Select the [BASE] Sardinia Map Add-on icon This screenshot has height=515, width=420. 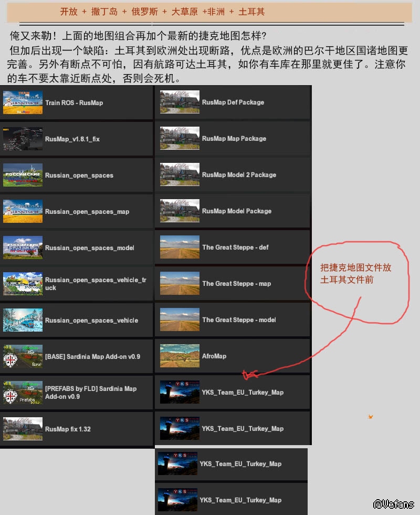click(x=23, y=356)
